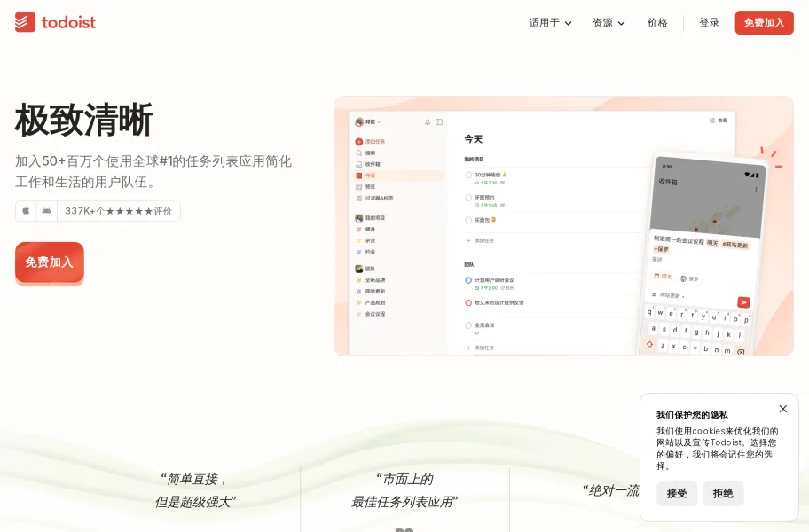This screenshot has width=809, height=532.
Task: Click 登录 to log in
Action: point(709,23)
